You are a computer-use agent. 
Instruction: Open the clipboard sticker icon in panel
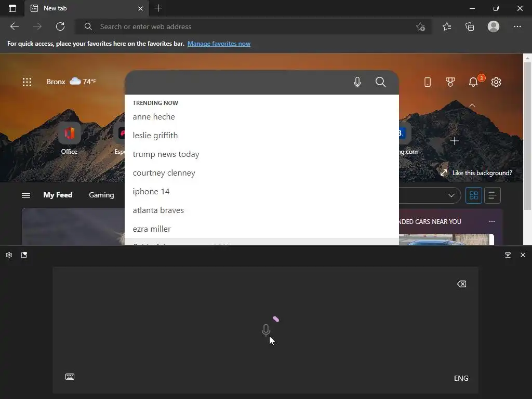[24, 255]
